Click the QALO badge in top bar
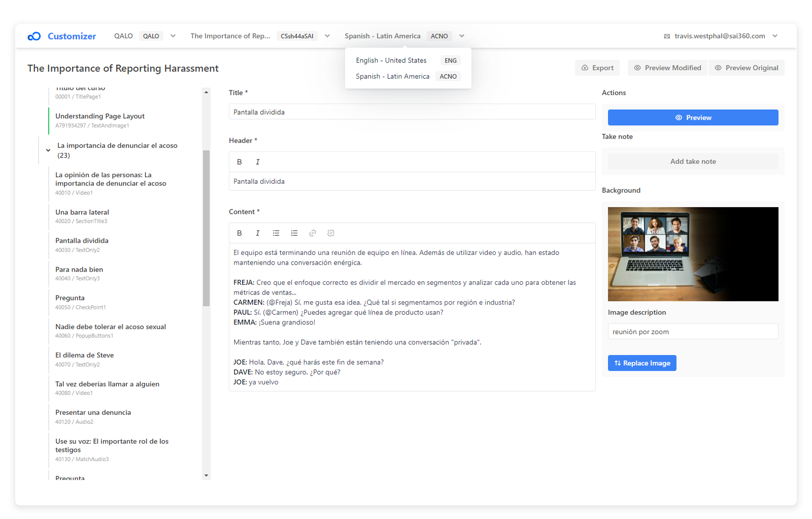 (151, 36)
